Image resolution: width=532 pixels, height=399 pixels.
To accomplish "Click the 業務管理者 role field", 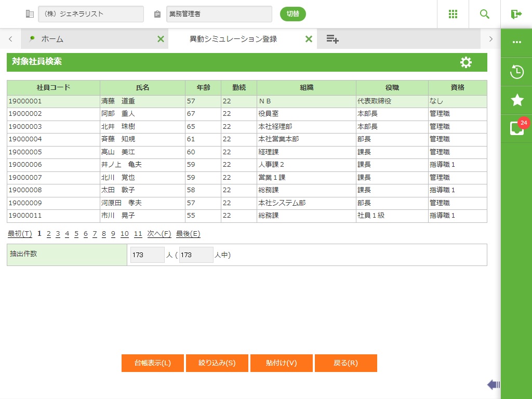I will [x=219, y=14].
